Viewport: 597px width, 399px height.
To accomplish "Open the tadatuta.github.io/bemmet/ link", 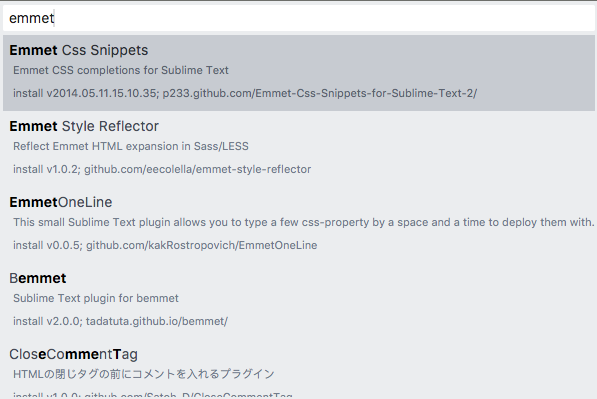I will click(x=157, y=321).
